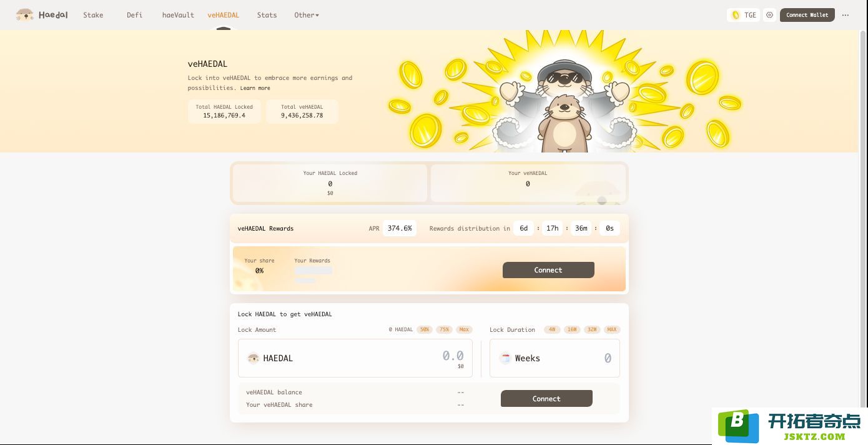Switch to the Stake tab

(93, 15)
